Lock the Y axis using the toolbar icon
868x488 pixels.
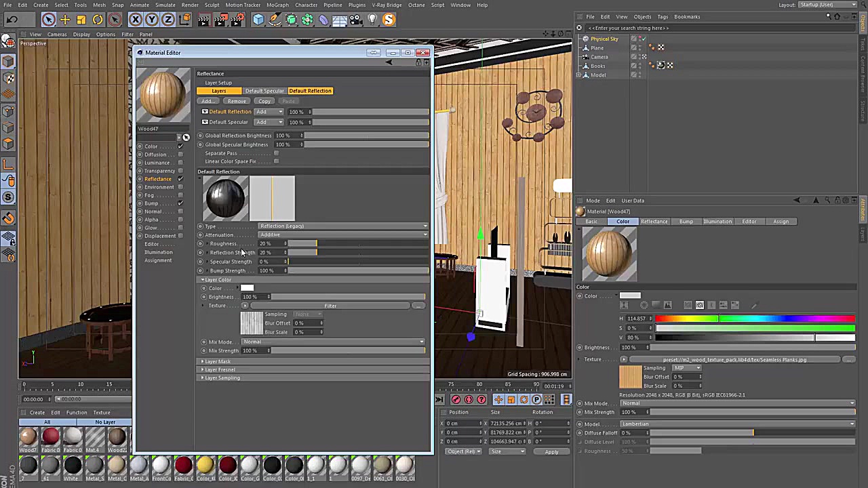(151, 19)
